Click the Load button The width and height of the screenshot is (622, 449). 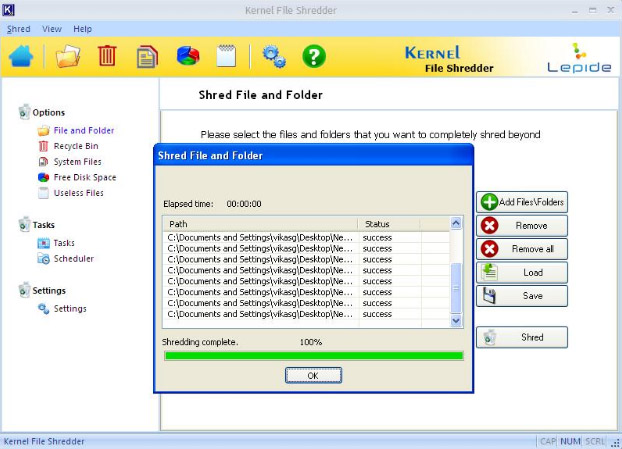click(x=522, y=272)
